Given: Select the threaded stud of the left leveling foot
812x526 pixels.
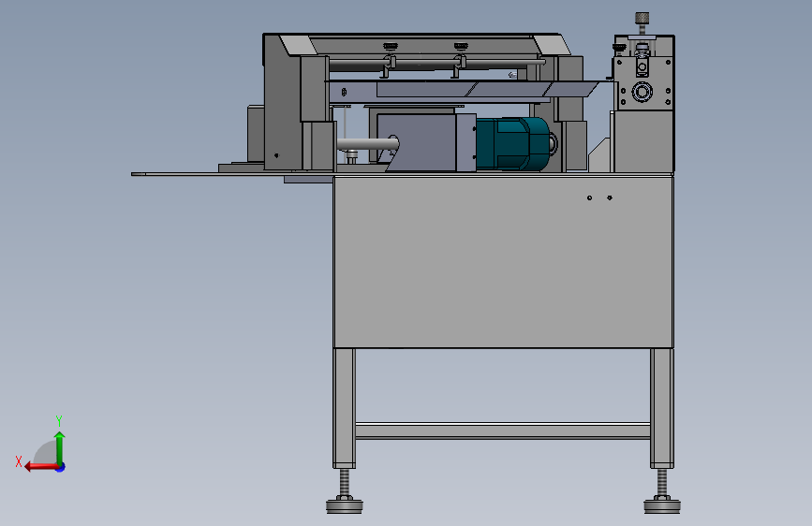Looking at the screenshot, I should 345,483.
